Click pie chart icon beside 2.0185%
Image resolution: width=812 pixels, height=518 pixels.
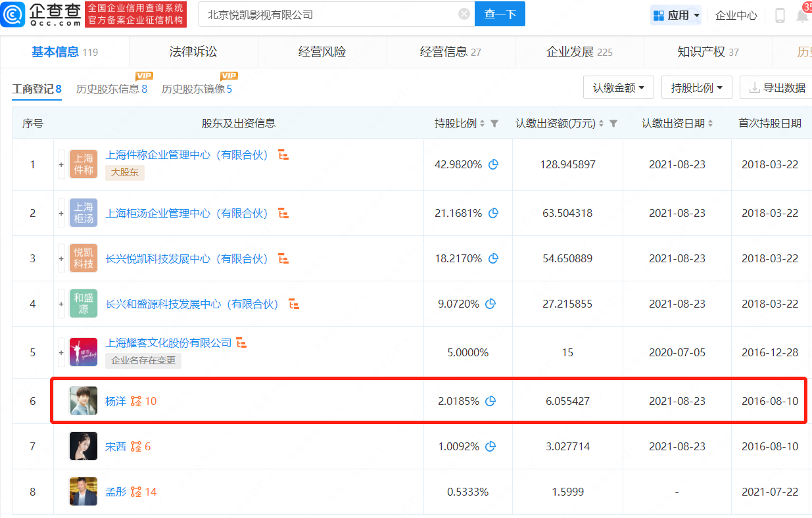tap(490, 401)
